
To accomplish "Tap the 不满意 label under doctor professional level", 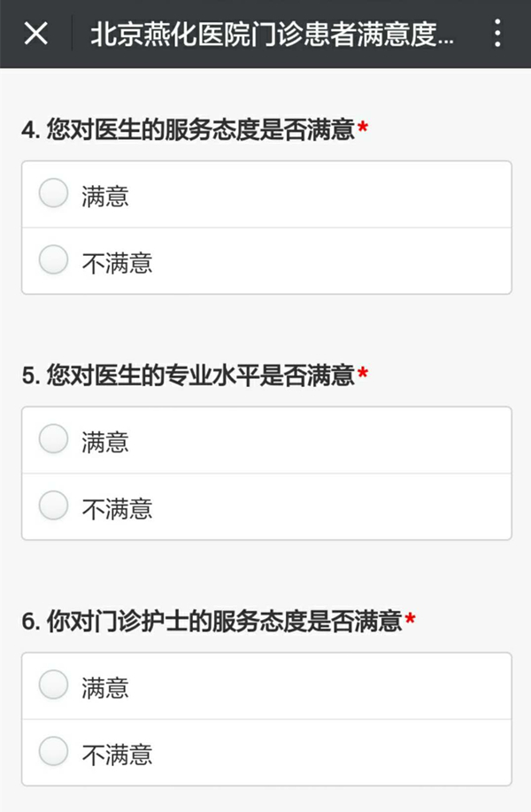I will coord(117,508).
